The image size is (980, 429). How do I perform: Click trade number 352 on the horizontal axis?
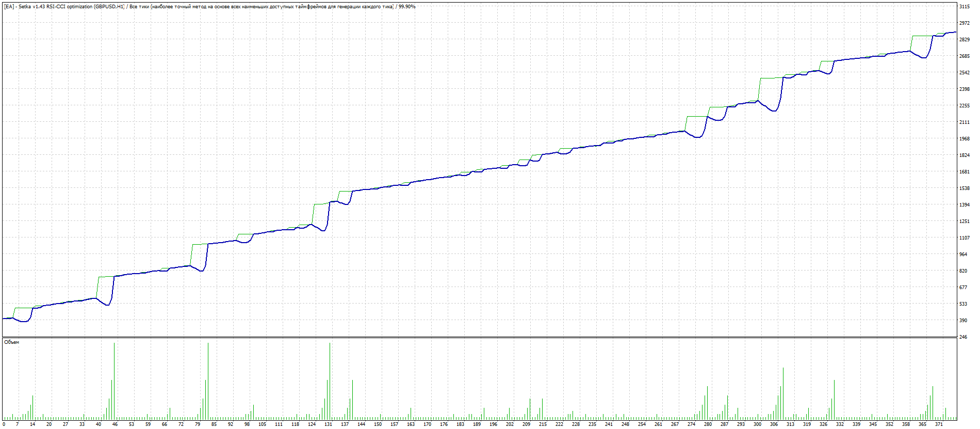pyautogui.click(x=890, y=424)
